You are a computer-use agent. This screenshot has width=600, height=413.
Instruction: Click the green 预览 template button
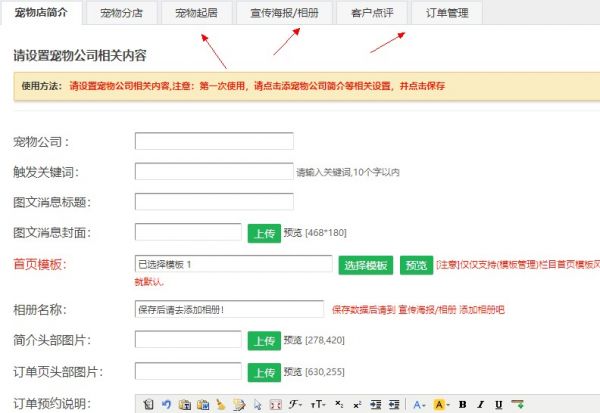(416, 265)
